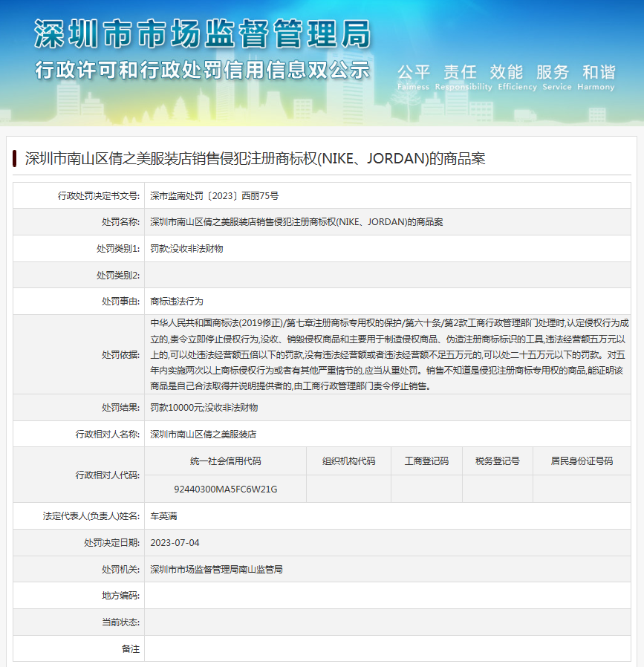Select the 处罚事由 row label
The image size is (644, 667).
121,302
